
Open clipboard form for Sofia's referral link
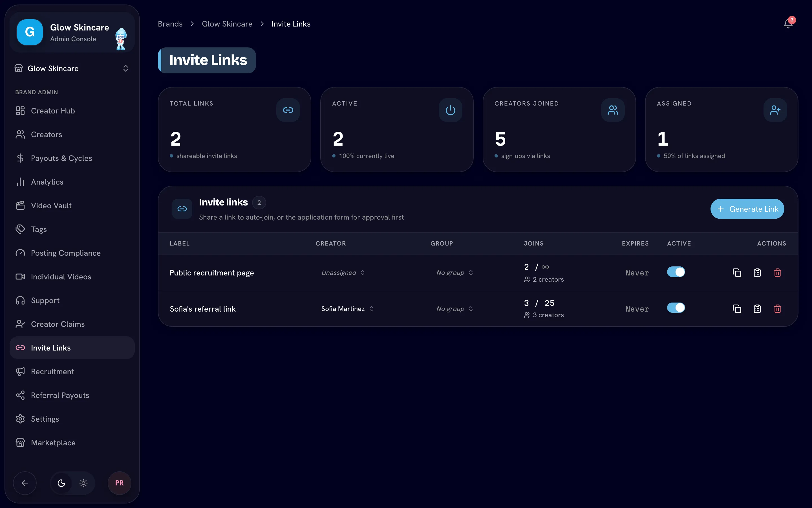(757, 308)
